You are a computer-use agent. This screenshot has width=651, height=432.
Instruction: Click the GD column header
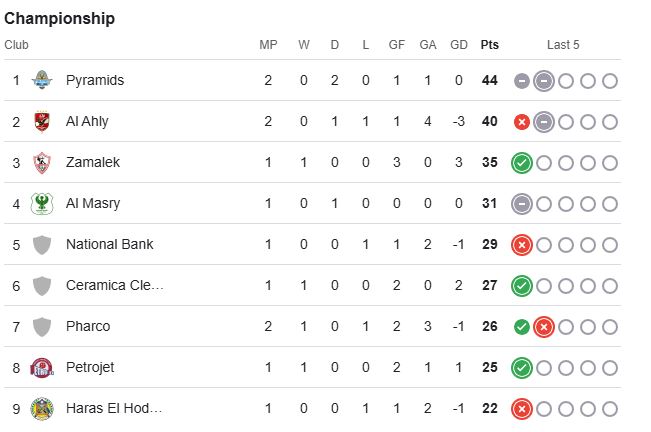pos(459,45)
